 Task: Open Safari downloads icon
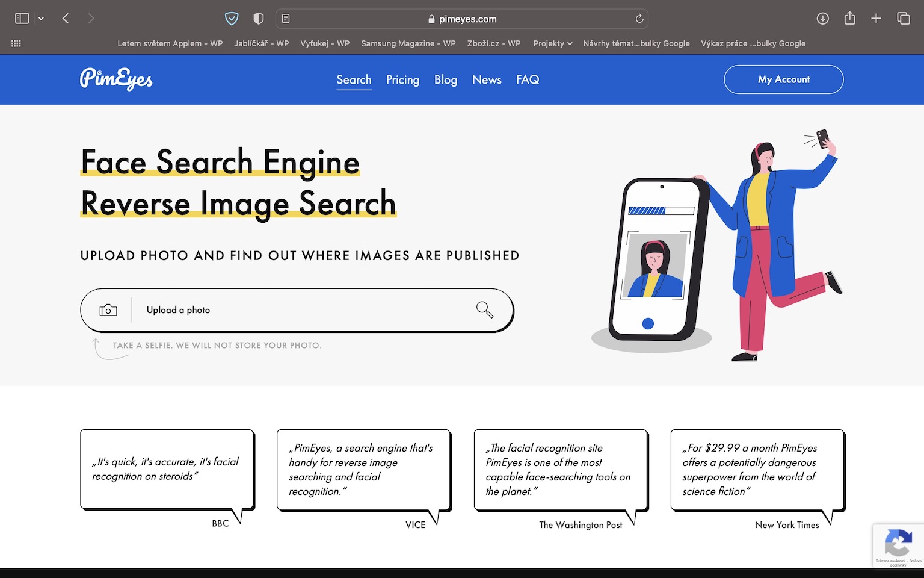[x=822, y=19]
